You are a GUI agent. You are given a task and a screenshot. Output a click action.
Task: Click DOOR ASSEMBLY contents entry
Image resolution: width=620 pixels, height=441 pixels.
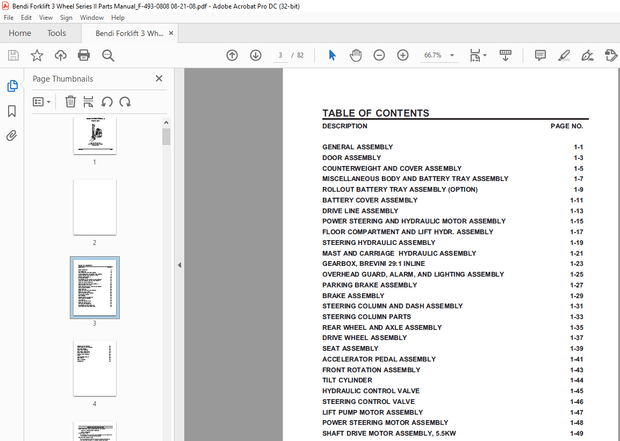click(352, 158)
